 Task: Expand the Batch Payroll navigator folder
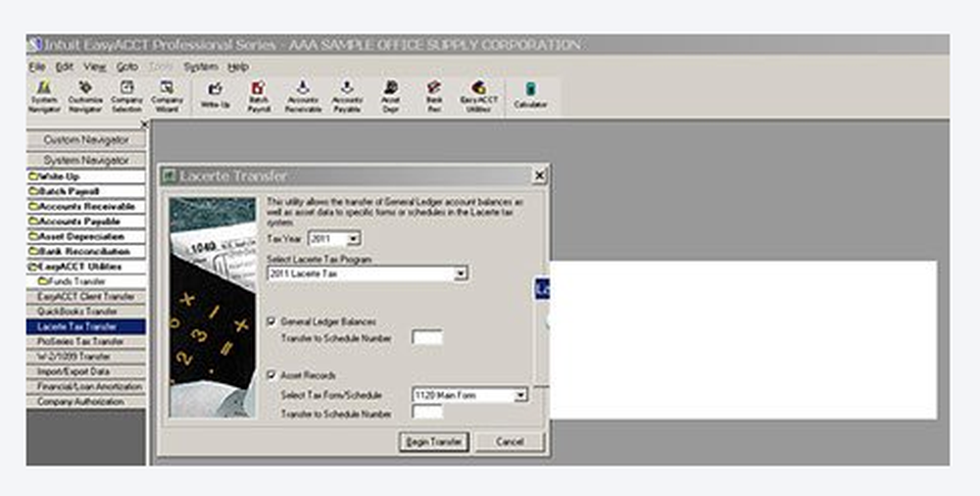(85, 191)
